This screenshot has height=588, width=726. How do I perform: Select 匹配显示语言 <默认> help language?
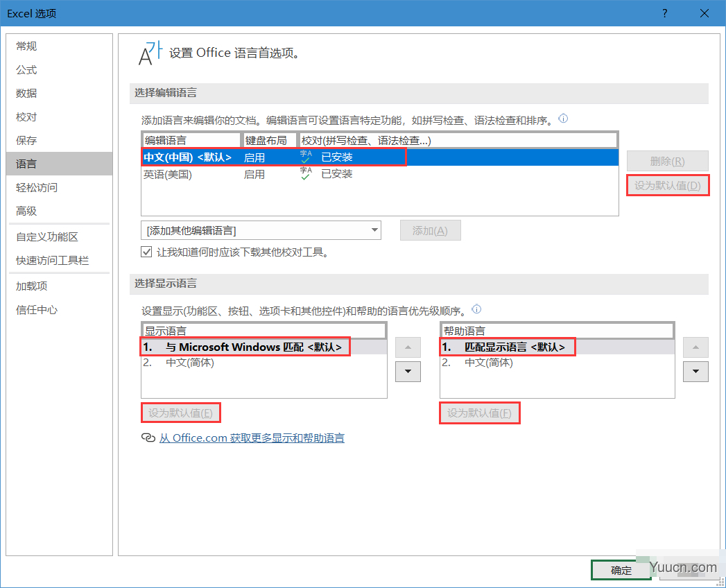tap(557, 347)
